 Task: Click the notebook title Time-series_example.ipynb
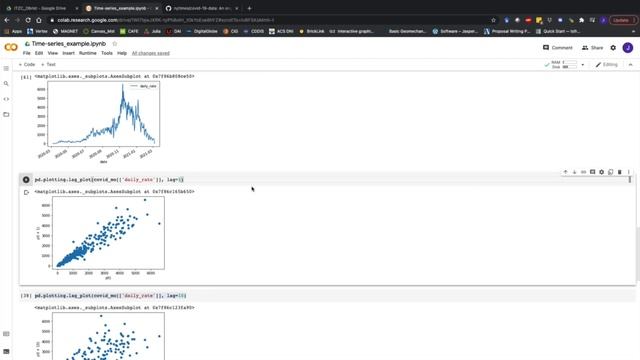[69, 44]
